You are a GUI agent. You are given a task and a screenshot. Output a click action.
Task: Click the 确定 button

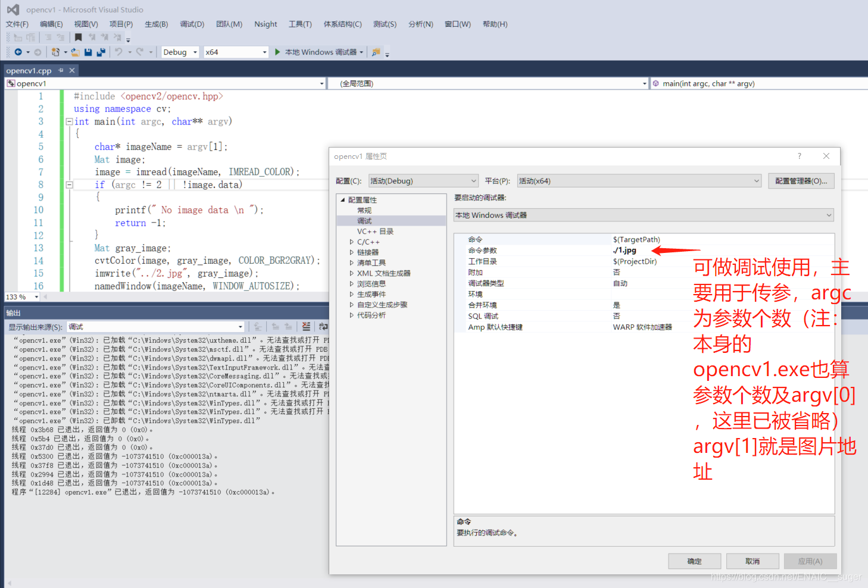coord(695,561)
